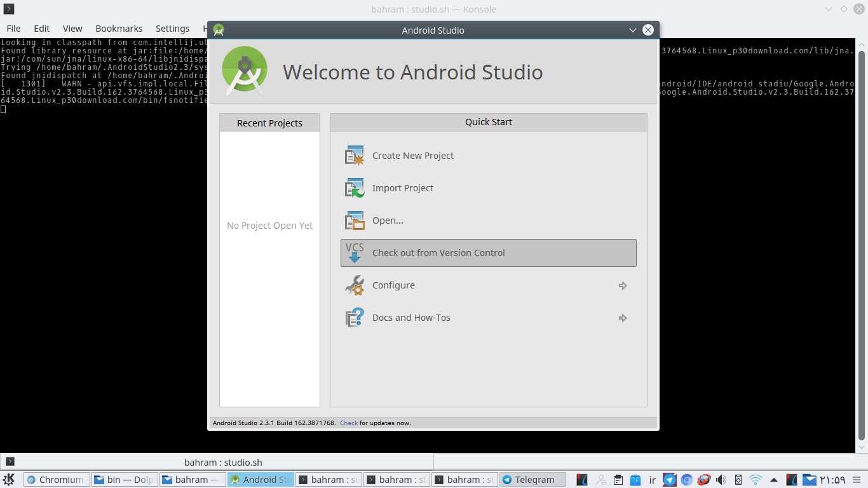The width and height of the screenshot is (868, 488).
Task: Expand the Configure submenu
Action: pos(488,285)
